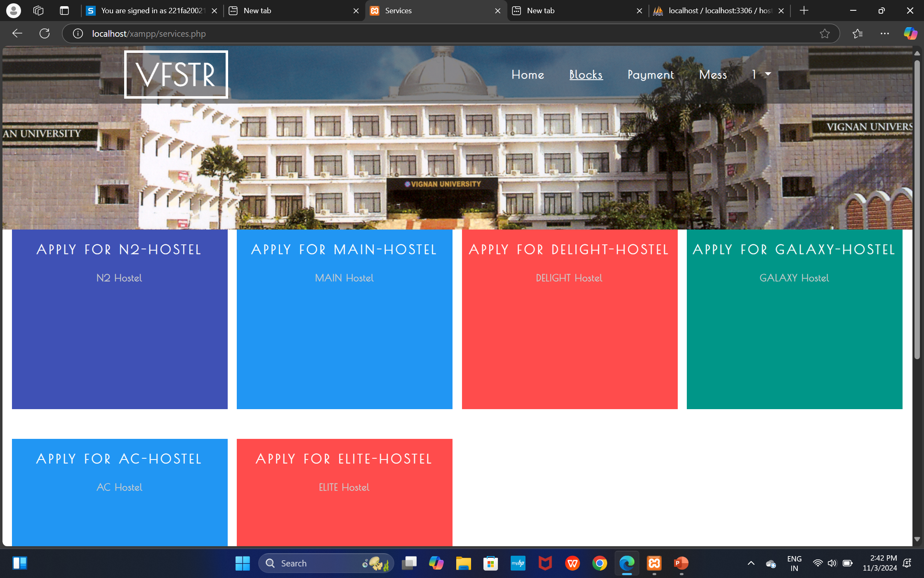Screen dimensions: 924x578
Task: Open Widgets button on taskbar
Action: click(19, 563)
